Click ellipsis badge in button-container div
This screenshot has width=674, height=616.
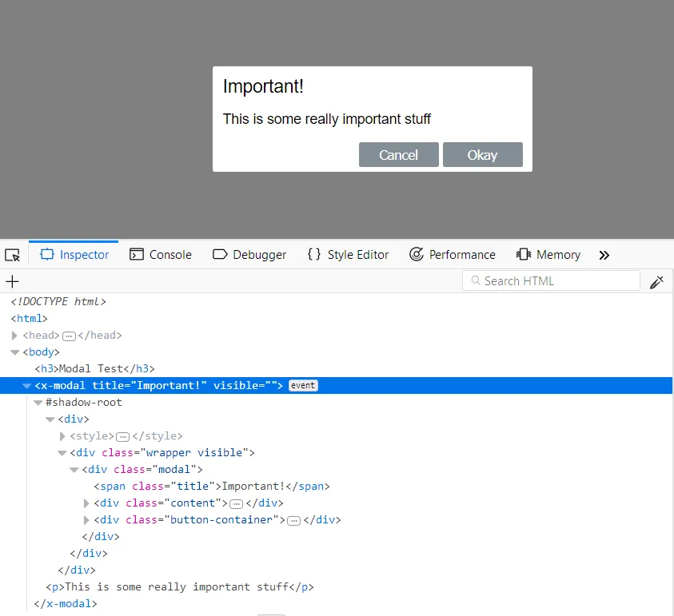(x=293, y=520)
